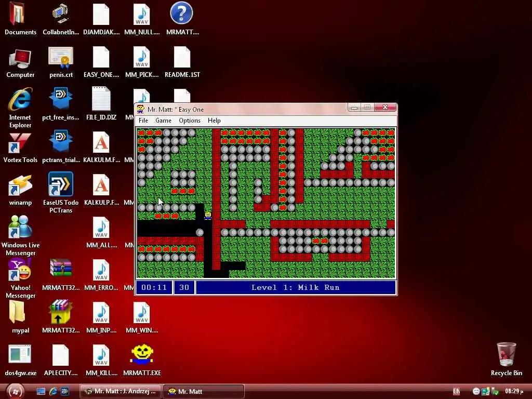Image resolution: width=532 pixels, height=399 pixels.
Task: Open the Windows Start orb
Action: pyautogui.click(x=15, y=392)
